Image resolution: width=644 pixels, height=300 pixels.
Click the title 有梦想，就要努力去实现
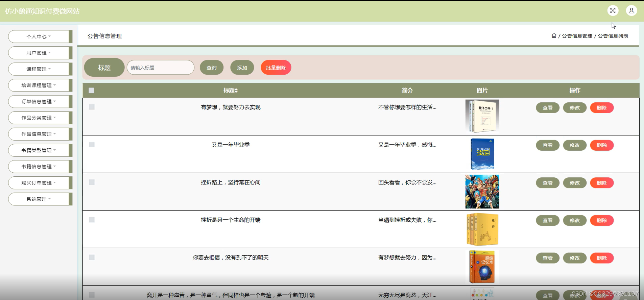[231, 107]
